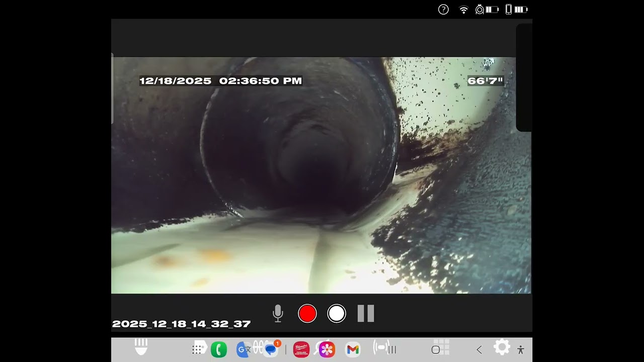Pull the dark side panel handle at right edge
Screen dimensions: 644x362
click(524, 78)
